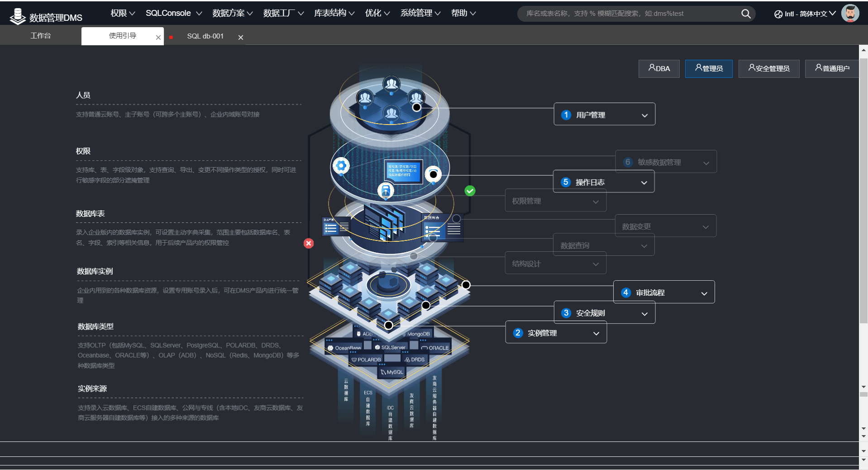Click the 实例来源 section heading
Viewport: 868px width, 470px height.
pyautogui.click(x=92, y=388)
